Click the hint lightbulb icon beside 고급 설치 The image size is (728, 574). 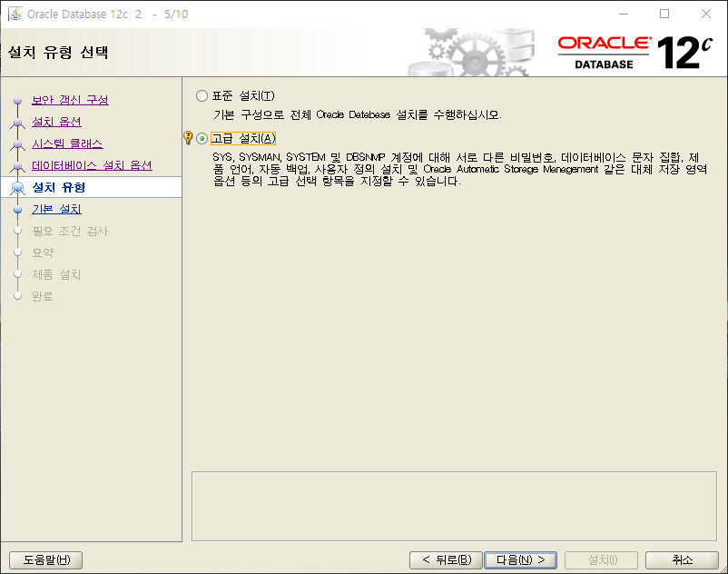(x=188, y=138)
